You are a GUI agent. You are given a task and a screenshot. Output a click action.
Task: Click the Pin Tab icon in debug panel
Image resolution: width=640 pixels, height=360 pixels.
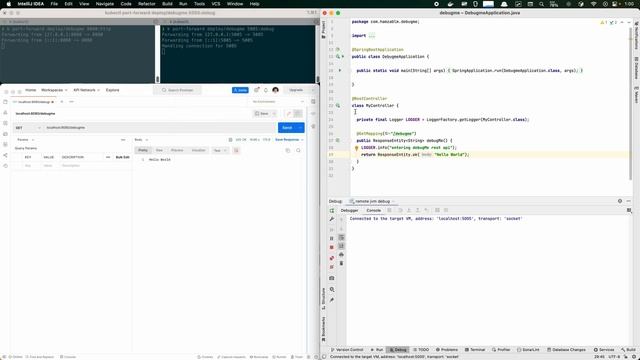(332, 300)
